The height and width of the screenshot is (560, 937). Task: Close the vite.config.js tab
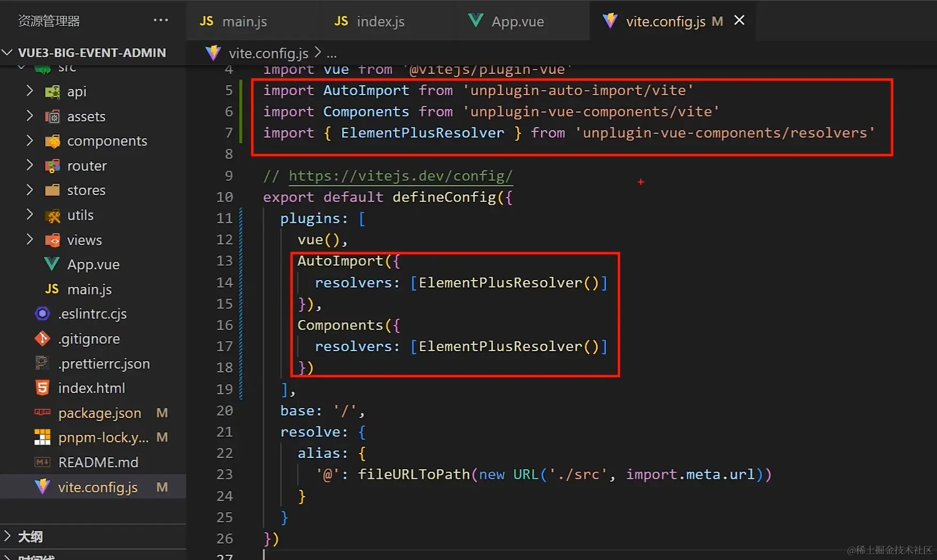[x=739, y=20]
